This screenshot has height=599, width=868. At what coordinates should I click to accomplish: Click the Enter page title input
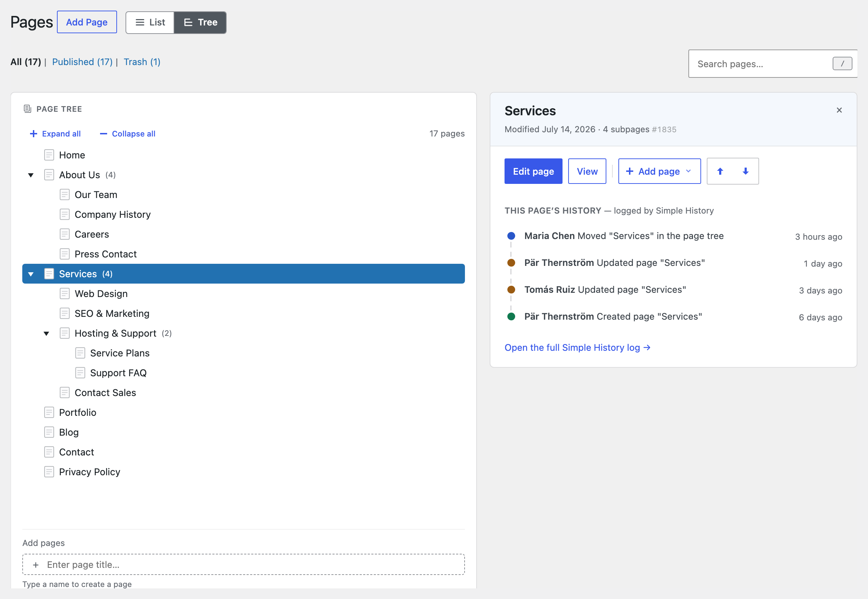pyautogui.click(x=244, y=564)
